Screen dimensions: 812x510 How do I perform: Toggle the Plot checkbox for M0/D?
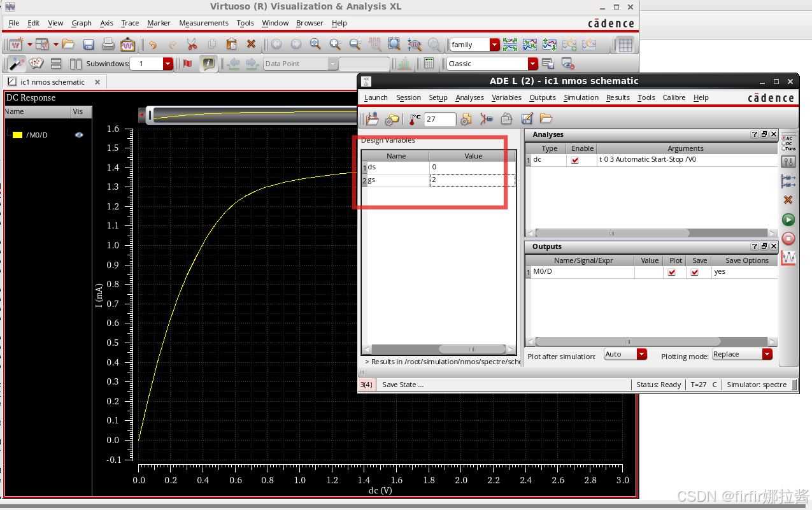point(671,272)
